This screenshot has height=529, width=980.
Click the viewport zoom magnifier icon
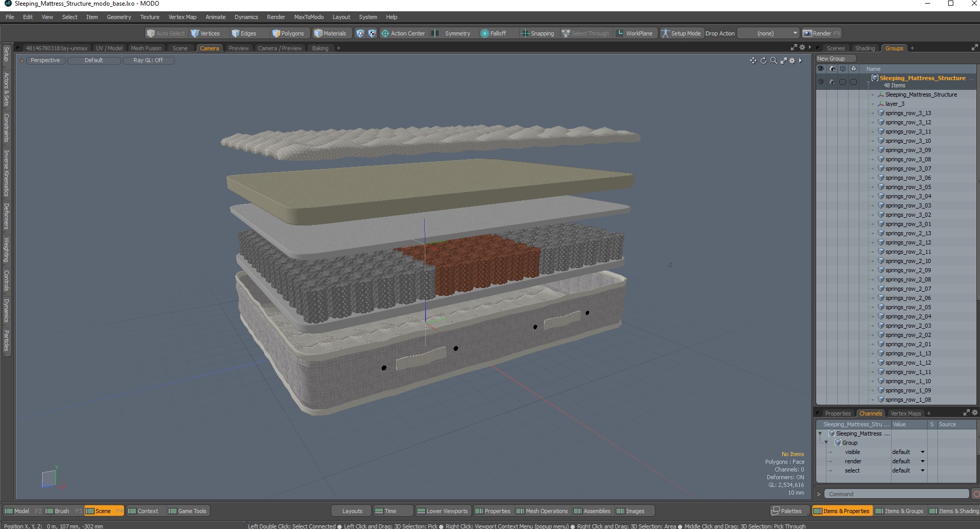[774, 61]
